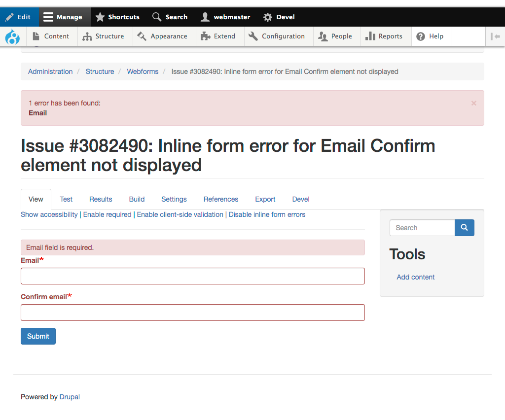Click Enable client-side validation link
Screen dimensions: 505x420
(180, 214)
